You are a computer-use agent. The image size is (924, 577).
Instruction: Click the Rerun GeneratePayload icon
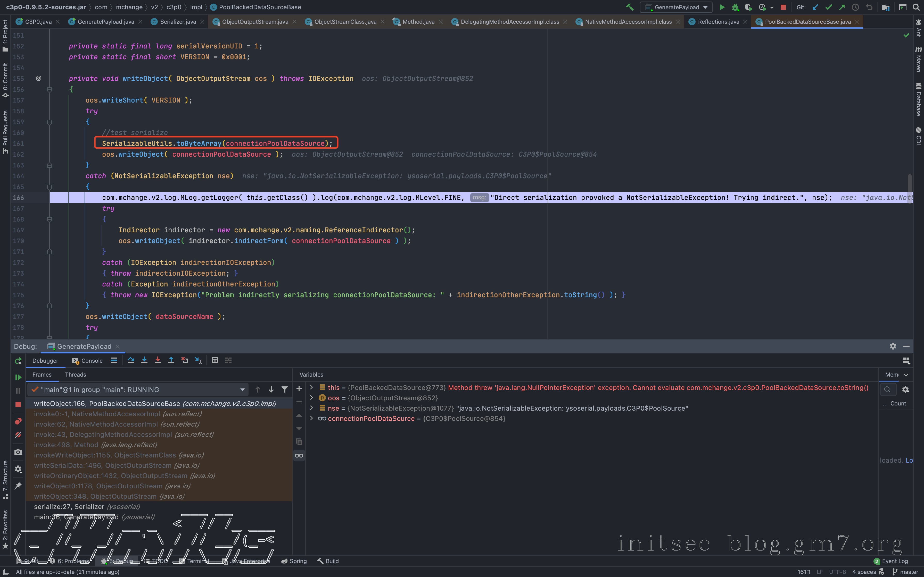[18, 361]
